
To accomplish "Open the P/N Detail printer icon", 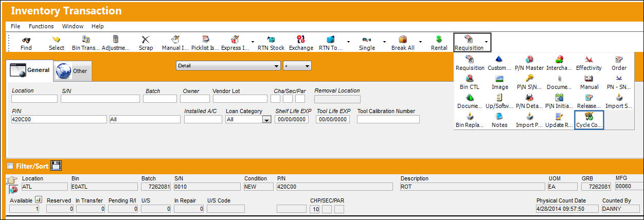I will [x=529, y=98].
